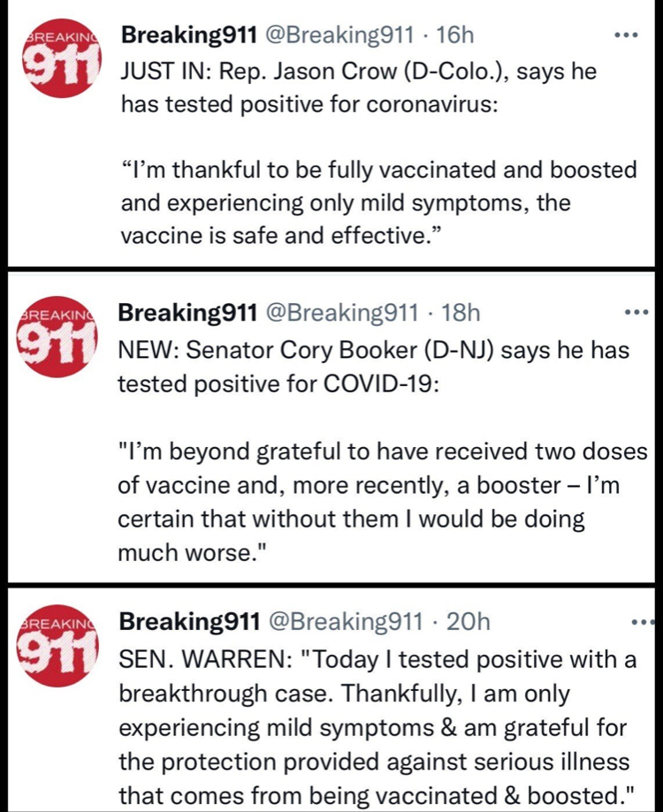Visit @Breaking911 handle on the 18h tweet
663x812 pixels.
pos(341,312)
